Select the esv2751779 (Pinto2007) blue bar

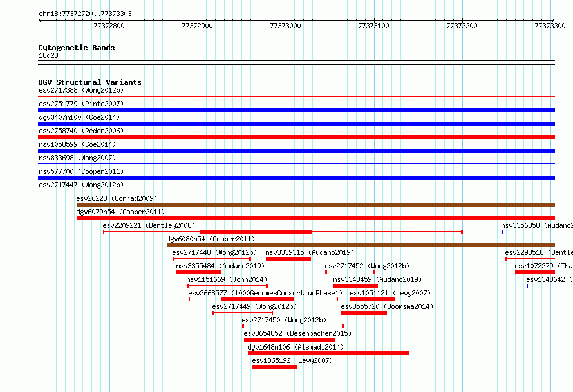pos(296,110)
